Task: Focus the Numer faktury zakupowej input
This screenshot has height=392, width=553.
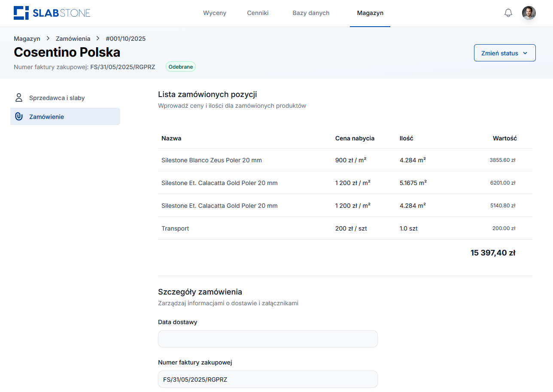Action: tap(267, 379)
